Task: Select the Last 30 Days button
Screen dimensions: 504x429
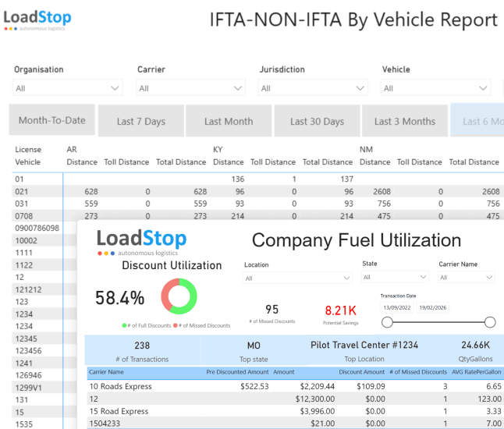Action: click(x=317, y=121)
